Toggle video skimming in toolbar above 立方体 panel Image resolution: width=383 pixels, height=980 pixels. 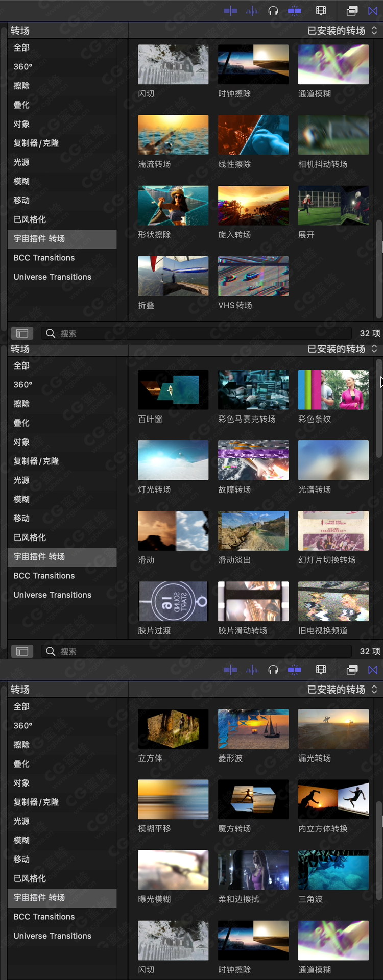click(x=231, y=670)
